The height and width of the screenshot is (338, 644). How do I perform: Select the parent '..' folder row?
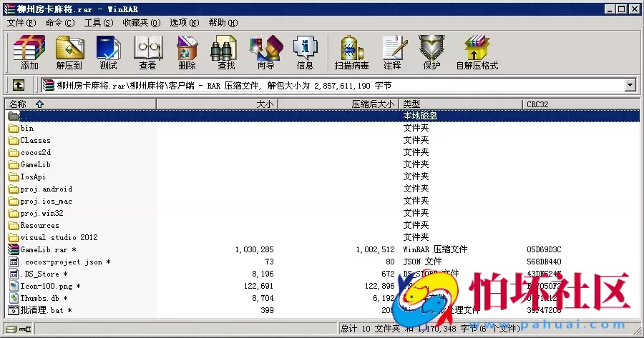coord(323,116)
